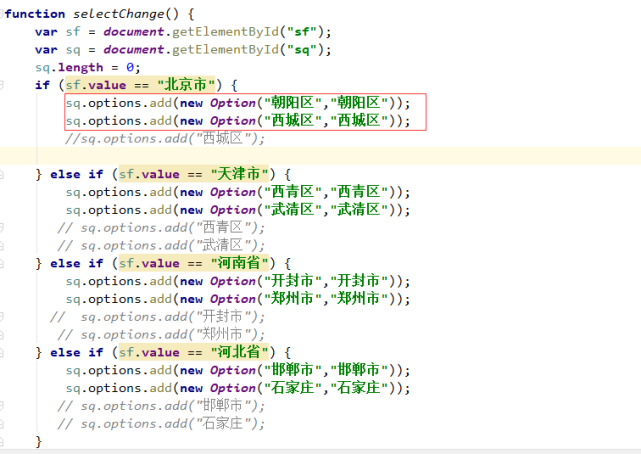Click the commented line adding "西青区"
Image resolution: width=641 pixels, height=454 pixels.
[x=161, y=228]
